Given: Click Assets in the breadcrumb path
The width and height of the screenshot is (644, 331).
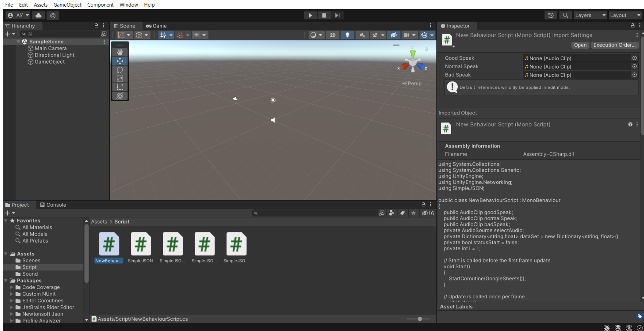Looking at the screenshot, I should tap(99, 222).
